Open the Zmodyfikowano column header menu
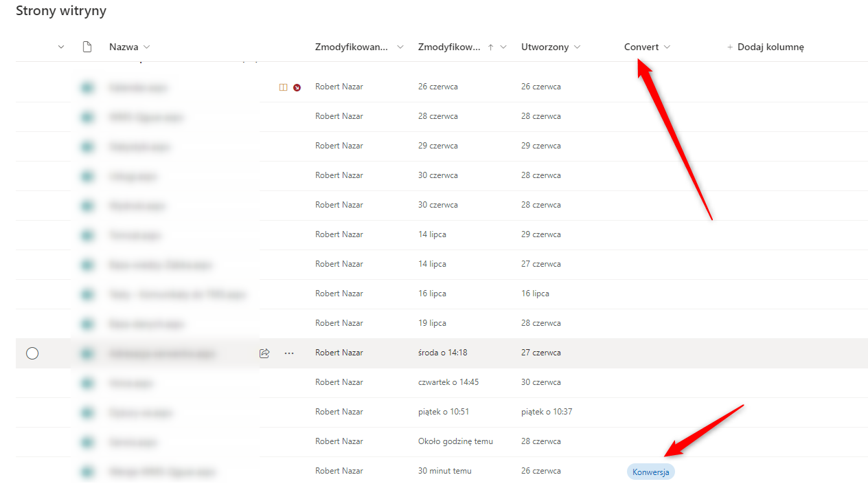This screenshot has height=486, width=868. (x=503, y=47)
